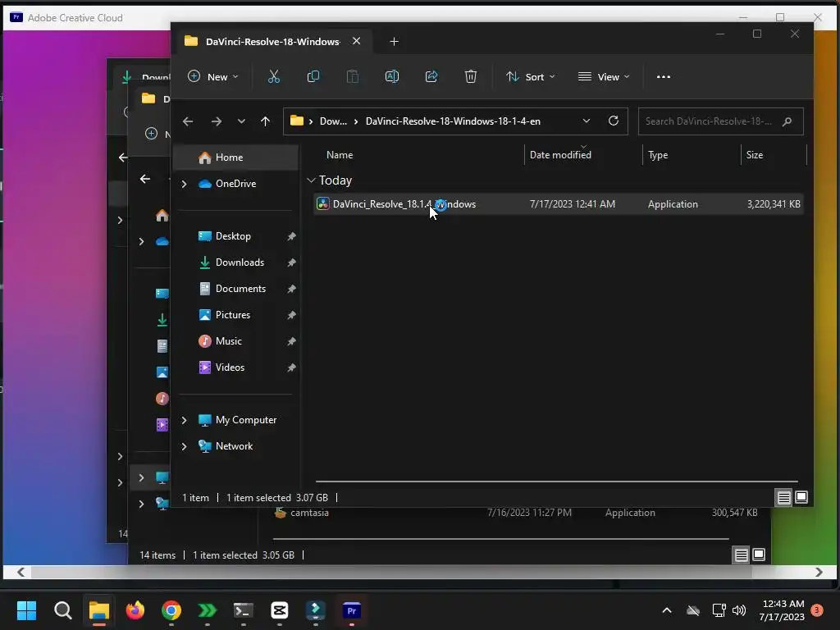Click the left arrow of bottom scrollbar
840x630 pixels.
click(x=21, y=572)
